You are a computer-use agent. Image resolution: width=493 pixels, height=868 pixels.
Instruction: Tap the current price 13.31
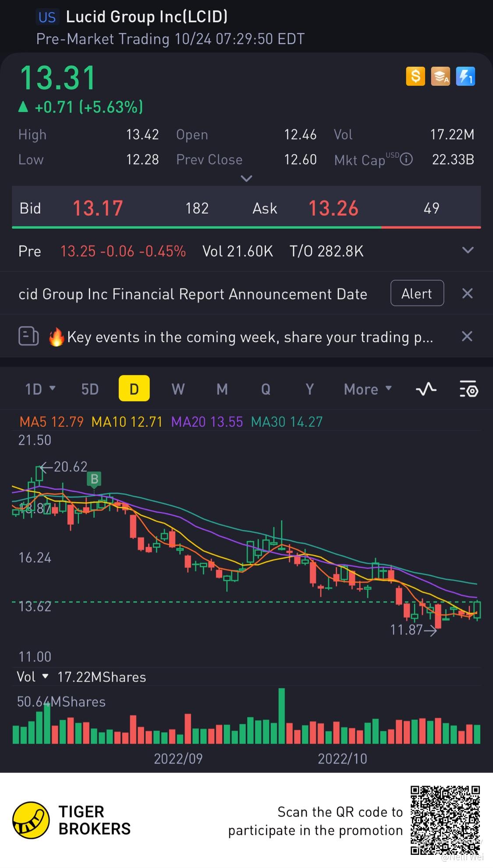tap(58, 78)
